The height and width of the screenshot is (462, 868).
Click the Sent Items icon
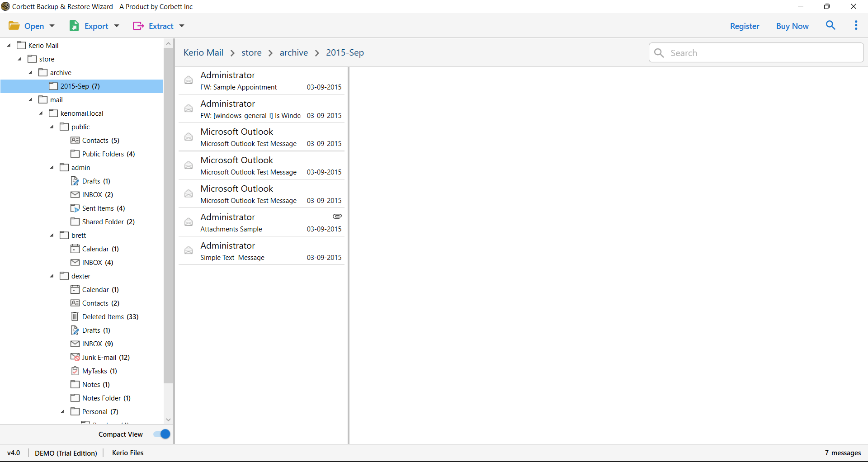75,208
